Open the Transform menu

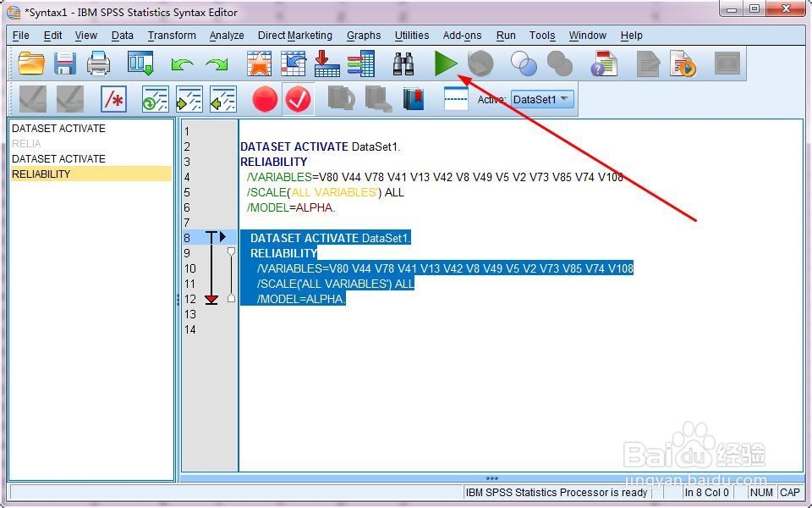pyautogui.click(x=172, y=36)
